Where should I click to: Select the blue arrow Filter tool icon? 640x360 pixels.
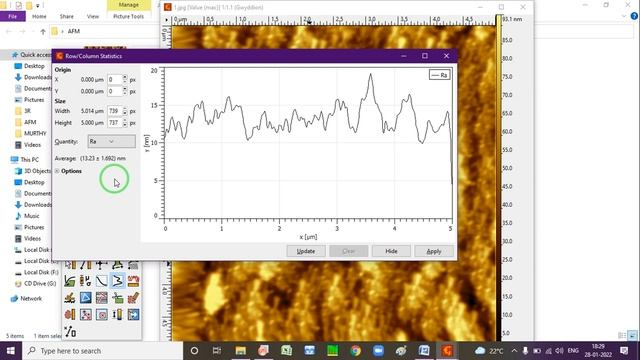tap(133, 315)
